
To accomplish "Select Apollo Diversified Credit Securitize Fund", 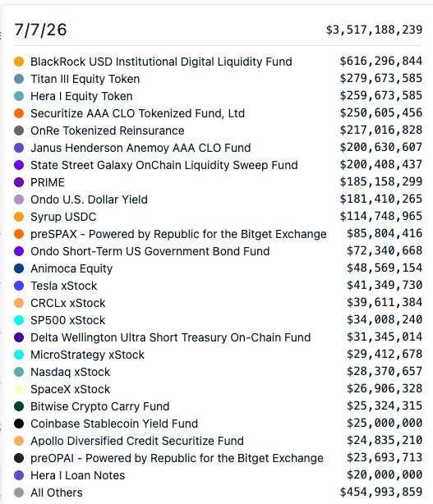I will point(137,441).
